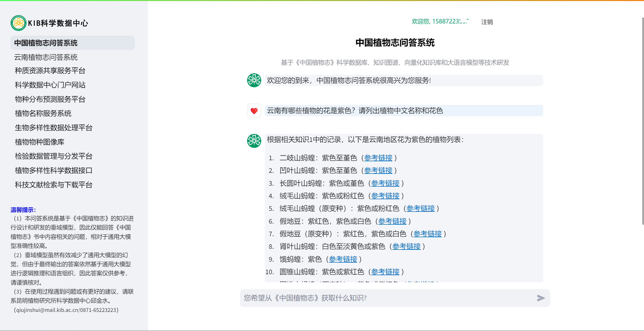
Task: Open 植物名称服务系统
Action: coord(43,113)
